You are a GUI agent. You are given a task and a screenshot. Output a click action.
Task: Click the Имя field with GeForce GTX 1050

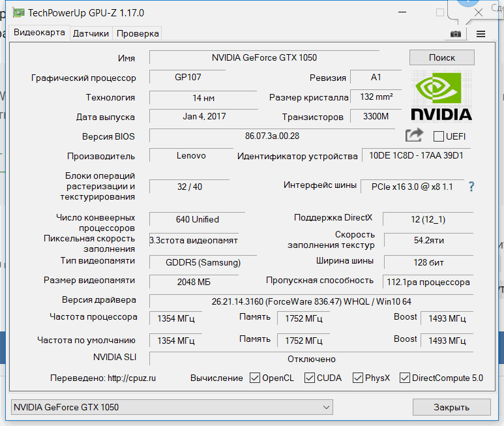pos(264,57)
